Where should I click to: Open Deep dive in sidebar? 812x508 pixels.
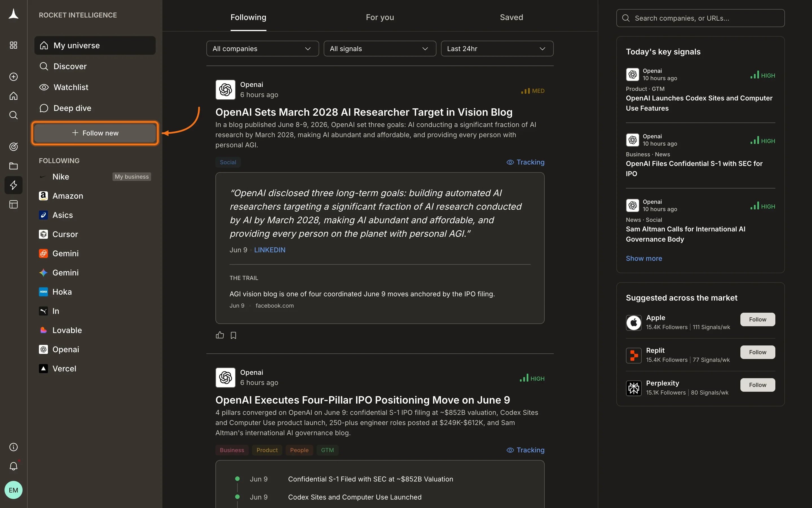(x=95, y=108)
